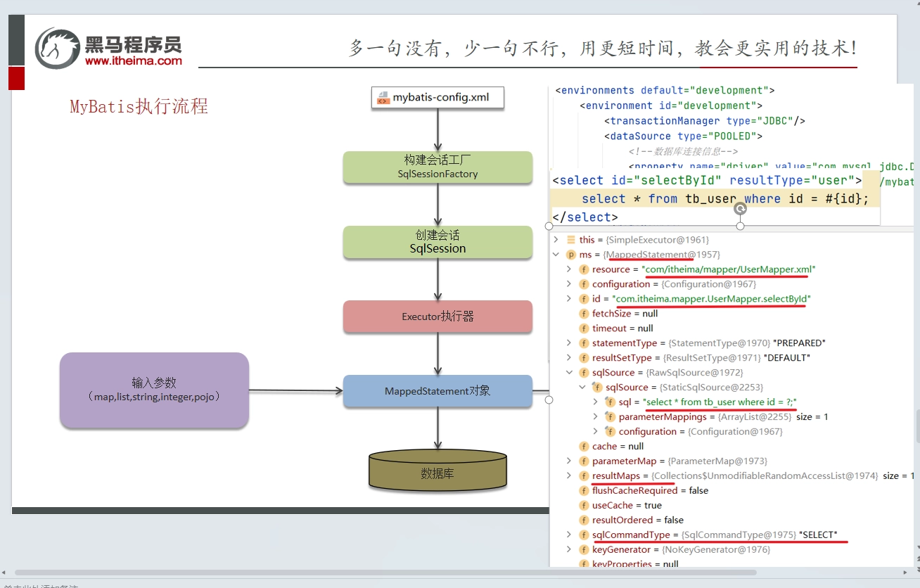This screenshot has height=588, width=920.
Task: Click the itheima horse logo
Action: (58, 48)
